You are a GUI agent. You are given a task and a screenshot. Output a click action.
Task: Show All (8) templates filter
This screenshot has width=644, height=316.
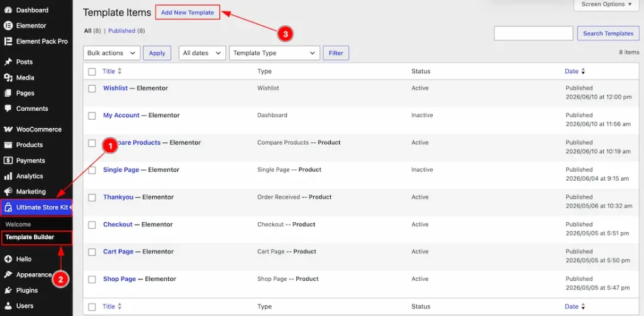point(92,30)
